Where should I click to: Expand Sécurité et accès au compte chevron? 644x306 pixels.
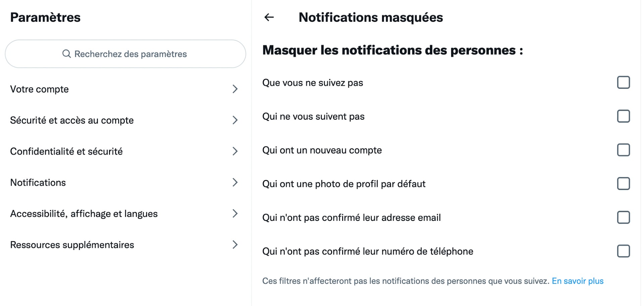(x=235, y=120)
